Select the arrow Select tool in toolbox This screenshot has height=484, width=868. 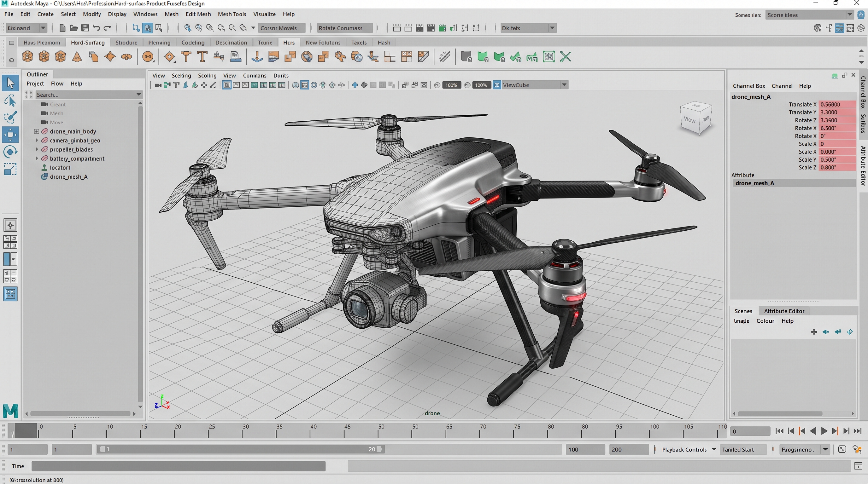(x=10, y=83)
